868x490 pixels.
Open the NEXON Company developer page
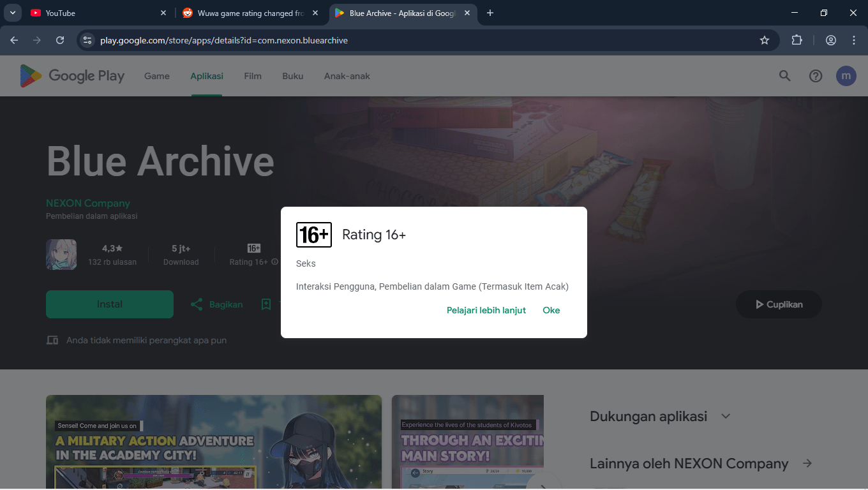click(x=88, y=203)
